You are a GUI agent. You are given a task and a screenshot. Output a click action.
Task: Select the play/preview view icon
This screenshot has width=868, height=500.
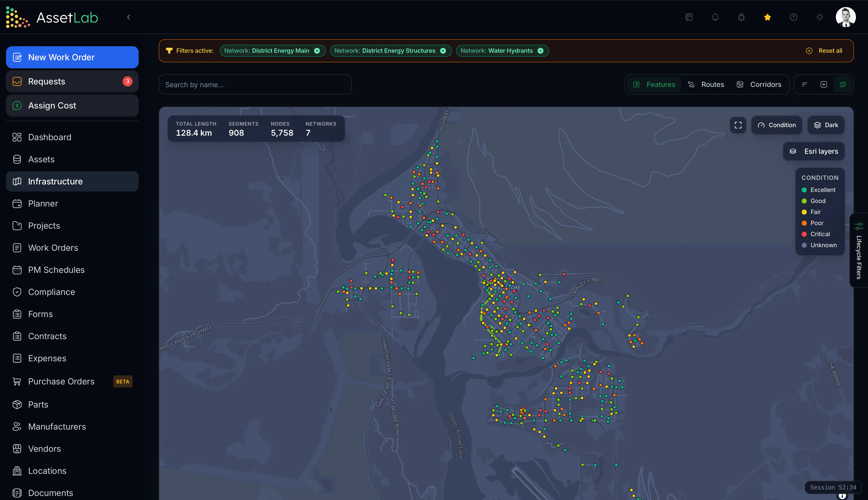[824, 84]
